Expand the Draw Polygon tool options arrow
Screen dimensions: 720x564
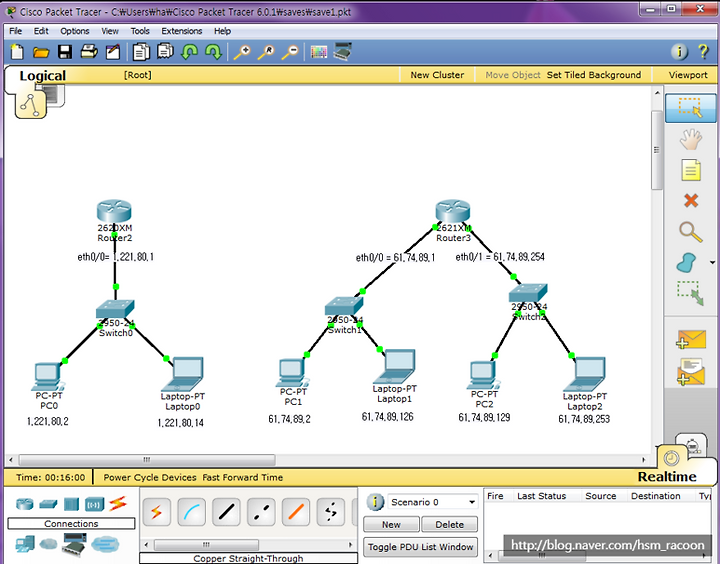pyautogui.click(x=712, y=263)
